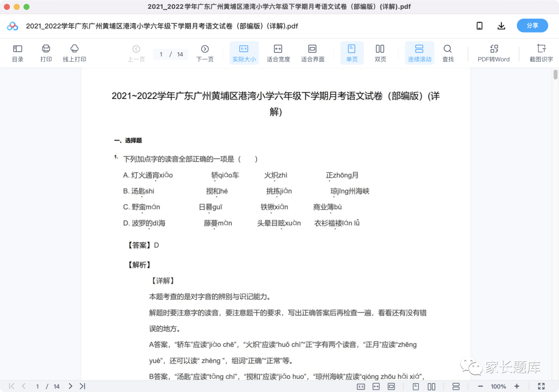Toggle 连续滚动 continuous scrolling
559x392 pixels.
pos(420,53)
